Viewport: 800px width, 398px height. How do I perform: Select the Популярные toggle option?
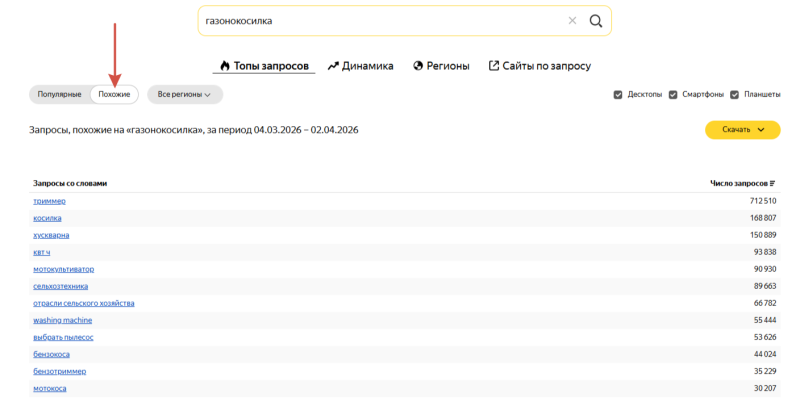click(60, 94)
